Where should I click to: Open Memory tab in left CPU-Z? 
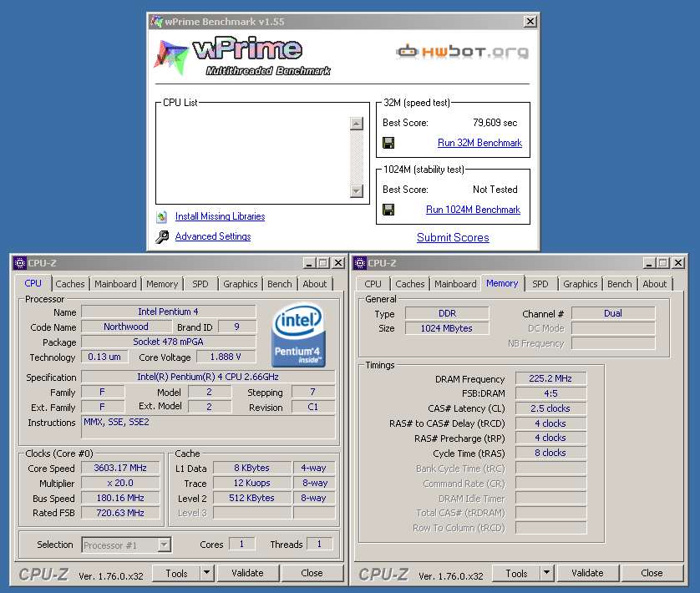click(162, 284)
